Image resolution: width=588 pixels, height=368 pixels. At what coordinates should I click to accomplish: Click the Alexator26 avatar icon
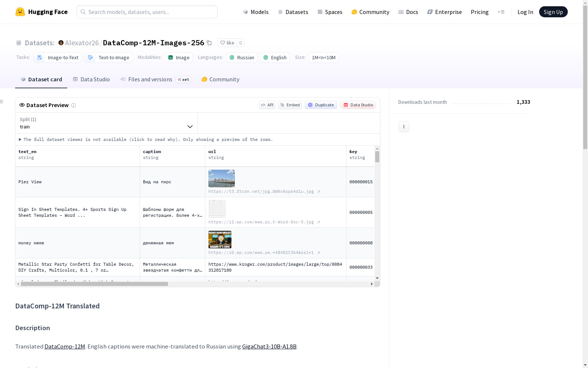(61, 43)
